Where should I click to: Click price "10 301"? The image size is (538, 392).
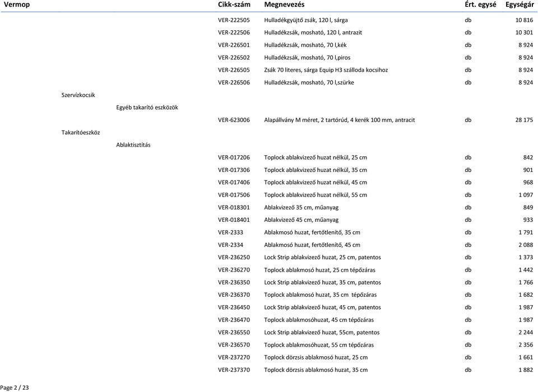(x=524, y=32)
